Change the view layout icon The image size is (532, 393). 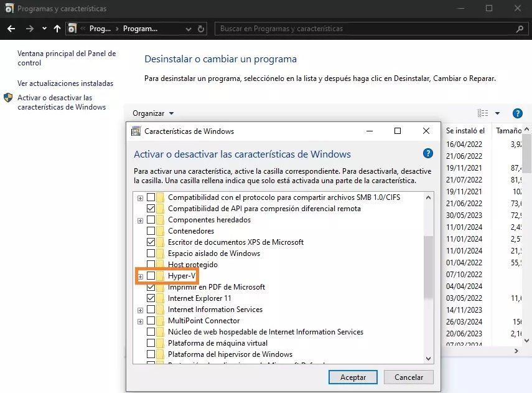pyautogui.click(x=483, y=113)
